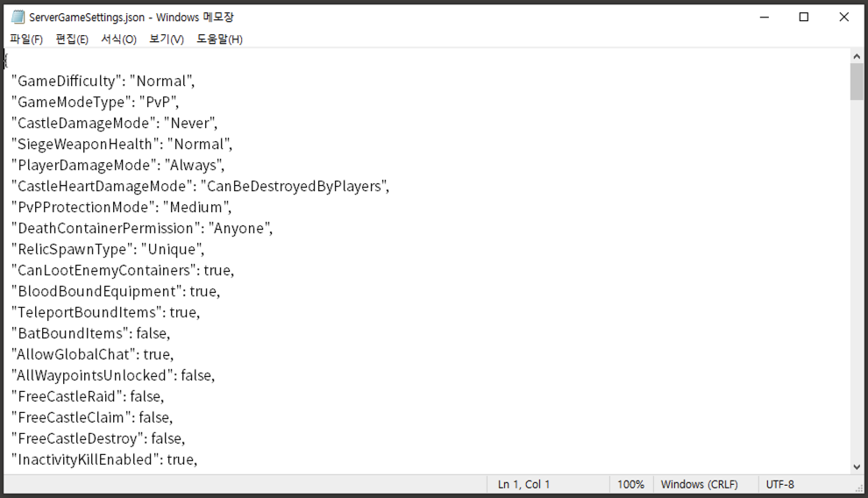
Task: Click the "GameModeType": "PvP" line
Action: click(96, 103)
